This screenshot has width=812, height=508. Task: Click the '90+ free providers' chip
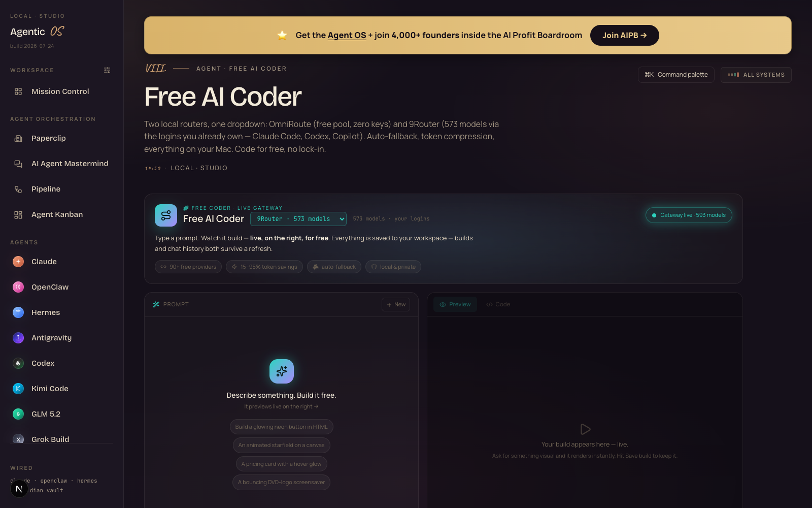188,267
